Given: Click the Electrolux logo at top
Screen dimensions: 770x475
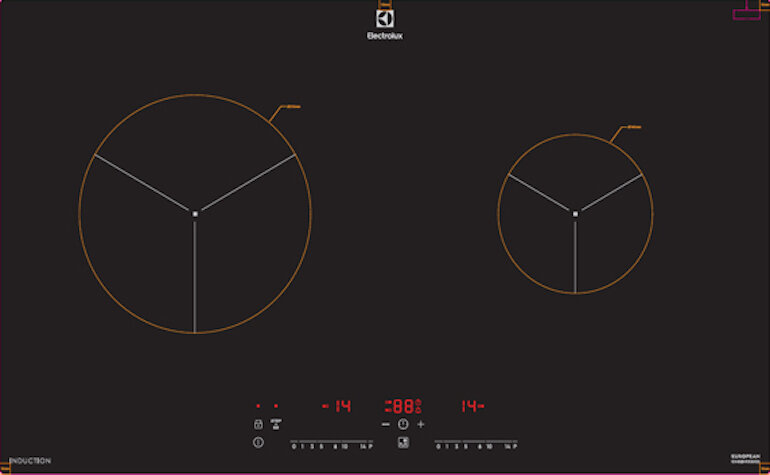Looking at the screenshot, I should click(384, 24).
